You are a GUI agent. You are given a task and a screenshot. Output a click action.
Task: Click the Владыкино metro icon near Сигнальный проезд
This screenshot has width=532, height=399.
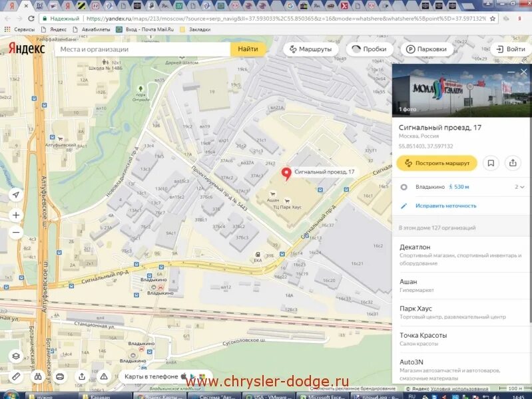pos(161,287)
